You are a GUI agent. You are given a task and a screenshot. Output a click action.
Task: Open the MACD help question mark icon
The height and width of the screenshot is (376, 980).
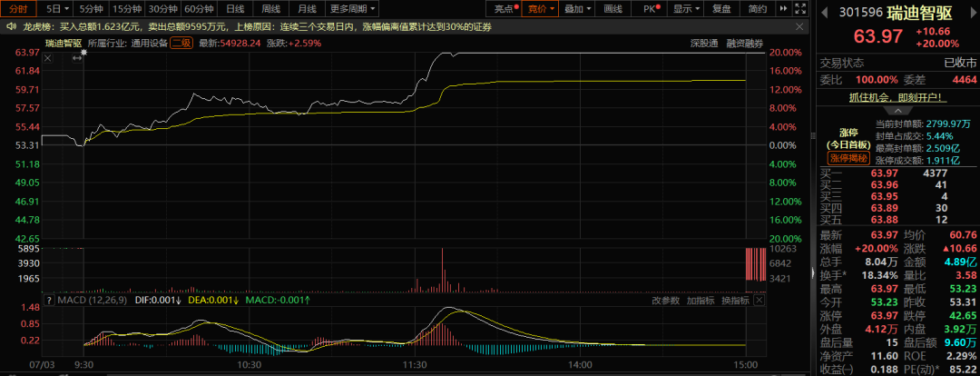click(x=48, y=301)
